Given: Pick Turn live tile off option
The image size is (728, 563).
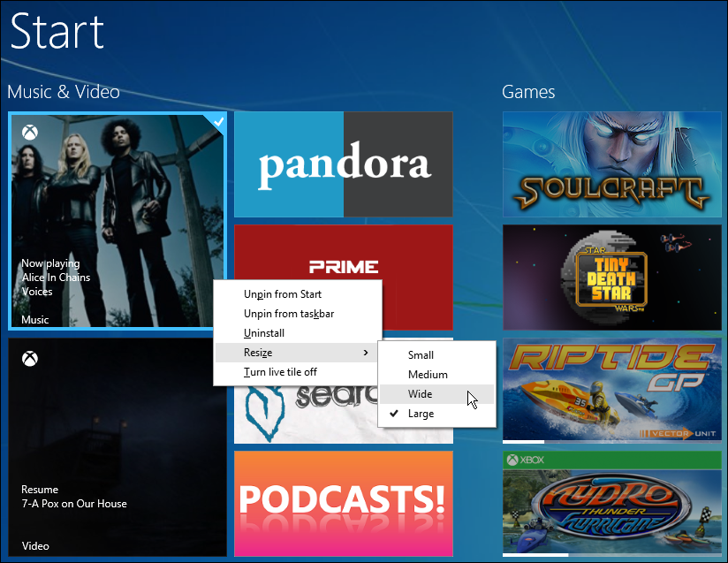Looking at the screenshot, I should (297, 372).
